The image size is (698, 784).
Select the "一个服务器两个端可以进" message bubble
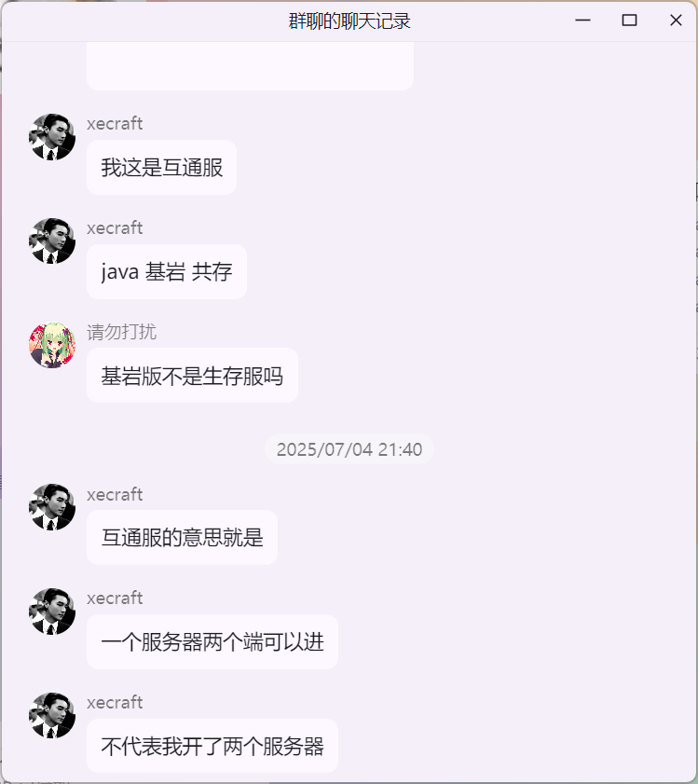(212, 642)
